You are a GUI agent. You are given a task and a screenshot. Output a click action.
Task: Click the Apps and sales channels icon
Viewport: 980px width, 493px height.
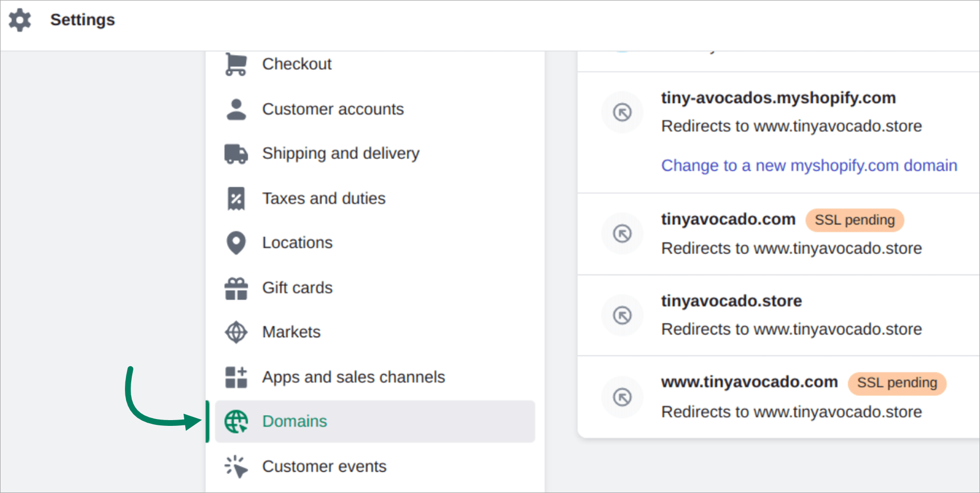[x=236, y=377]
